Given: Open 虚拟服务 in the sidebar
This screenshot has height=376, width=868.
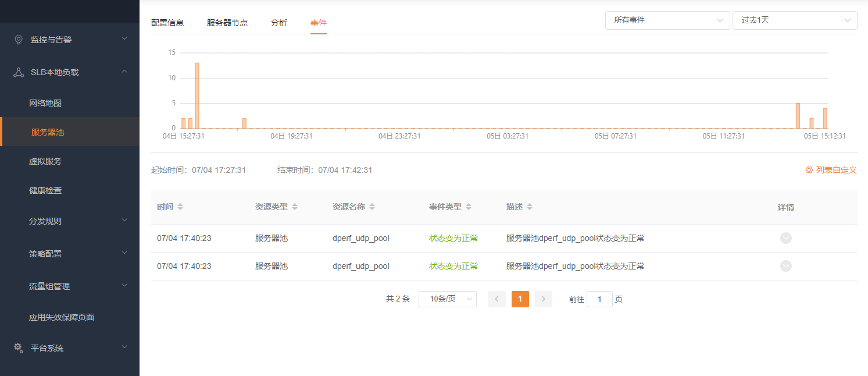Looking at the screenshot, I should point(45,161).
